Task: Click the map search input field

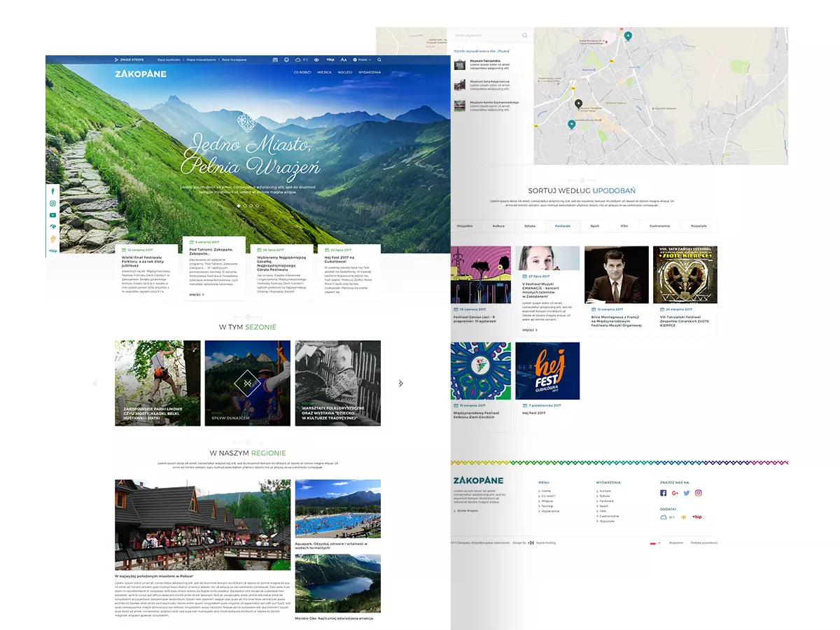Action: pyautogui.click(x=490, y=35)
